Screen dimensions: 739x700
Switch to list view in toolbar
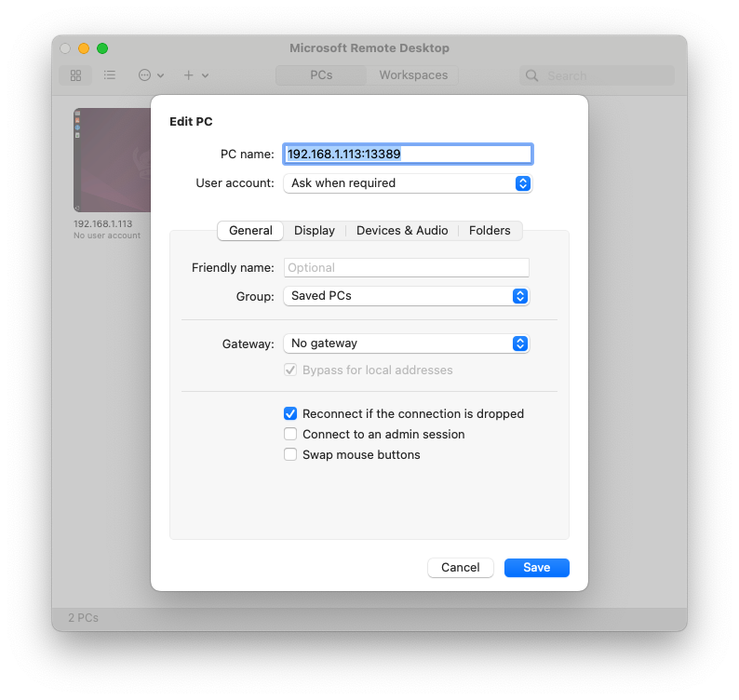[x=109, y=75]
